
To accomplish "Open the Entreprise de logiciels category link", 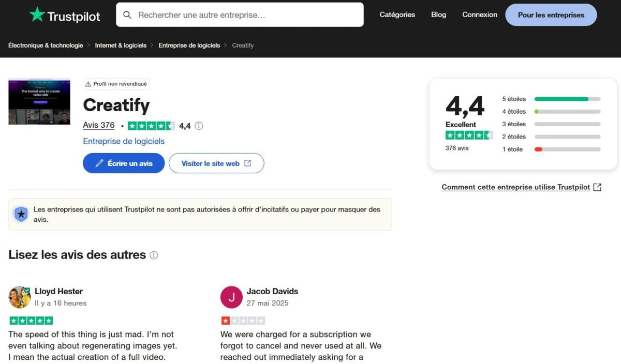I will point(124,141).
